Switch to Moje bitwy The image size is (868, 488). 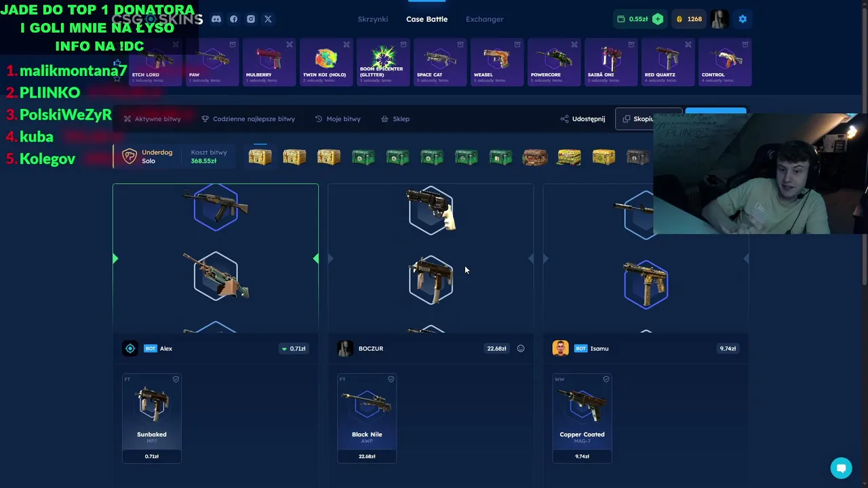pos(338,119)
